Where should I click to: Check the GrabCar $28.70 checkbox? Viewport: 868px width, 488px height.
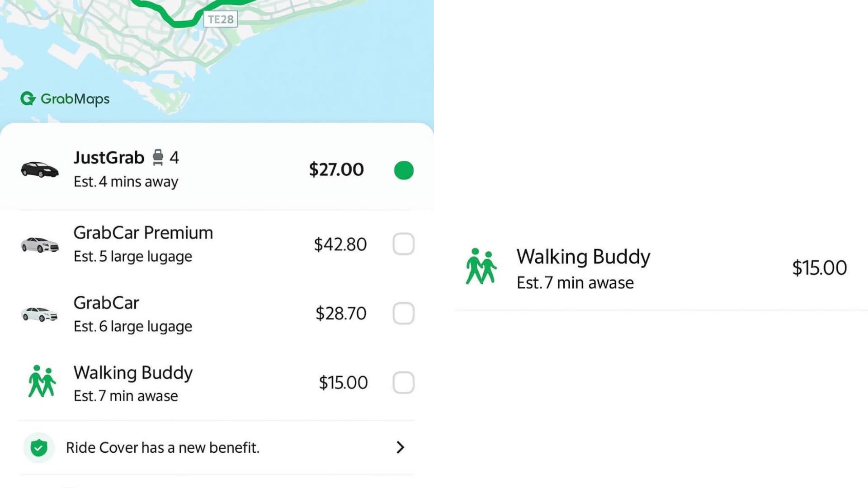403,313
